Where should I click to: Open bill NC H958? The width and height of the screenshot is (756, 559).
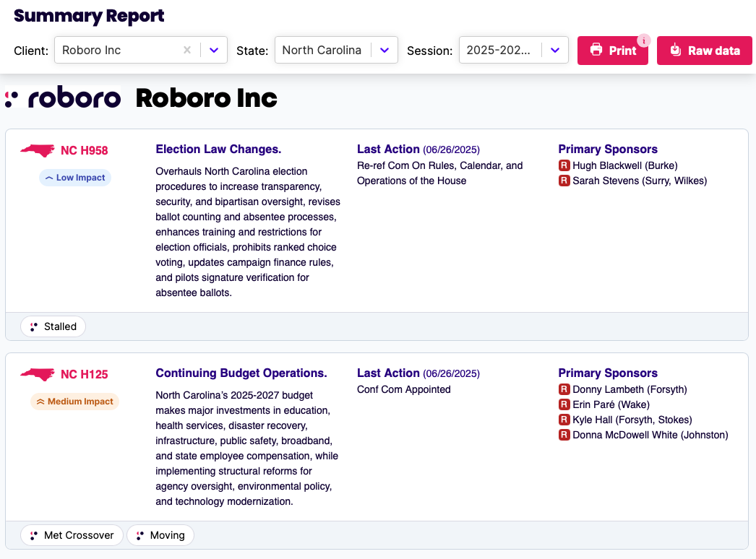click(85, 151)
